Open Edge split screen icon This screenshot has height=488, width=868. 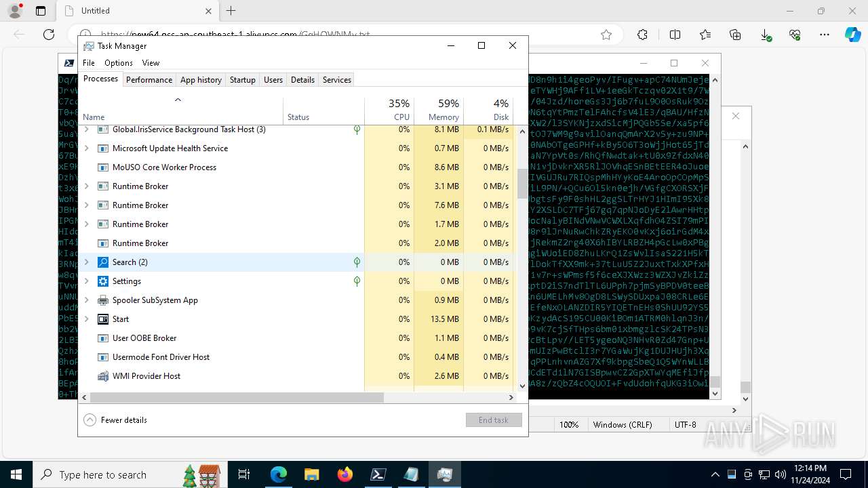[x=675, y=35]
